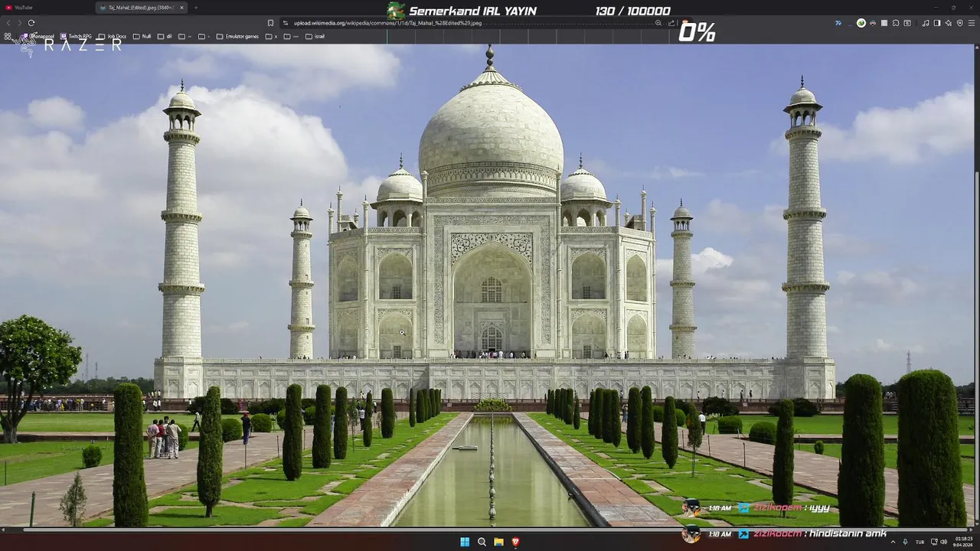The height and width of the screenshot is (551, 980).
Task: Click the translate extension icon
Action: pos(838,23)
